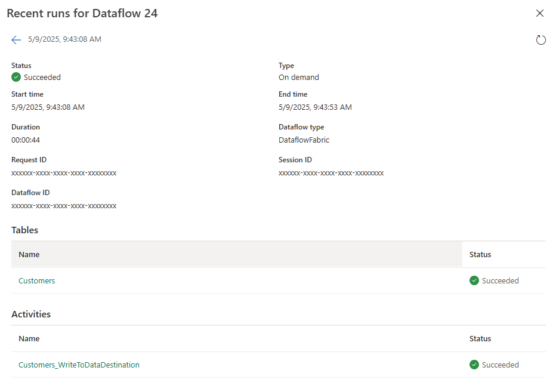This screenshot has width=556, height=392.
Task: Select the Succeeded checkmark beside Customers_WriteToDataDestination
Action: point(474,365)
